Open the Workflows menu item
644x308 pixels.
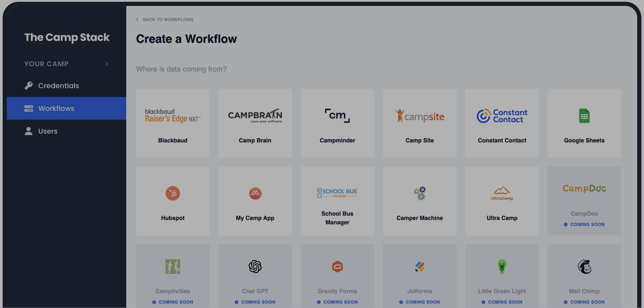67,108
